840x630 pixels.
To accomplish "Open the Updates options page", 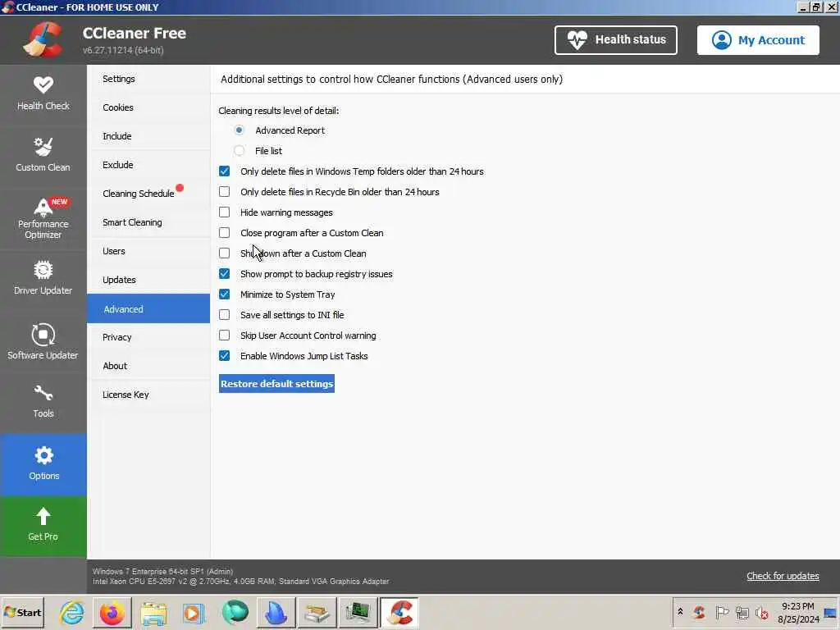I will pos(148,280).
